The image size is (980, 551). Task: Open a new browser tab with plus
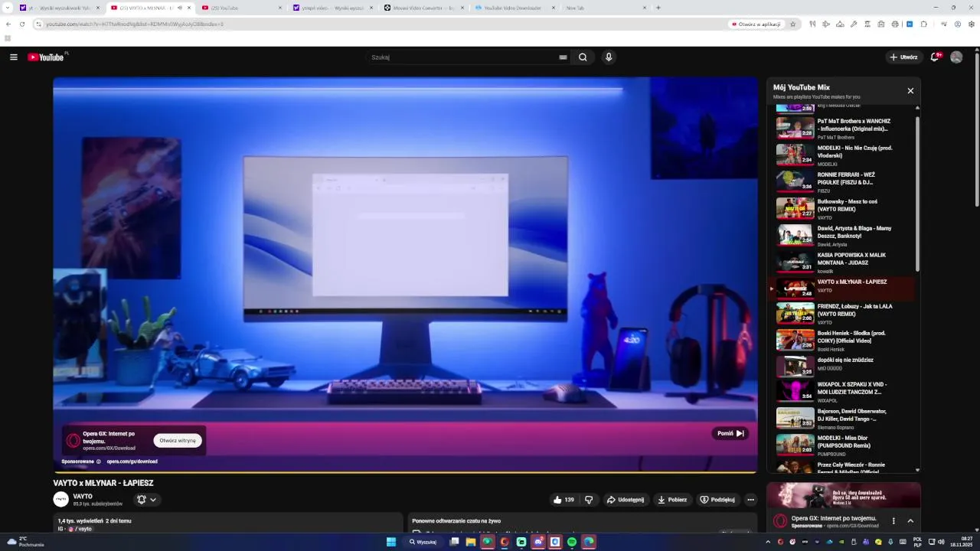click(x=658, y=8)
